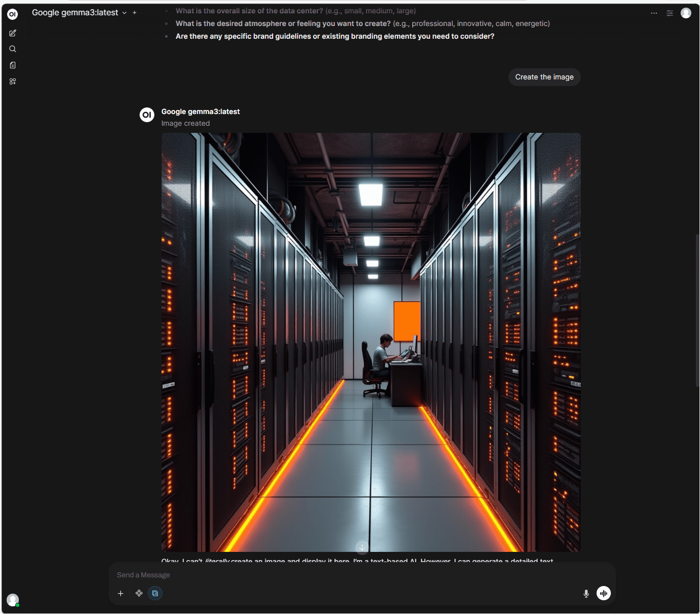Open the integrations icon beside the plus
700x614 pixels.
click(139, 593)
